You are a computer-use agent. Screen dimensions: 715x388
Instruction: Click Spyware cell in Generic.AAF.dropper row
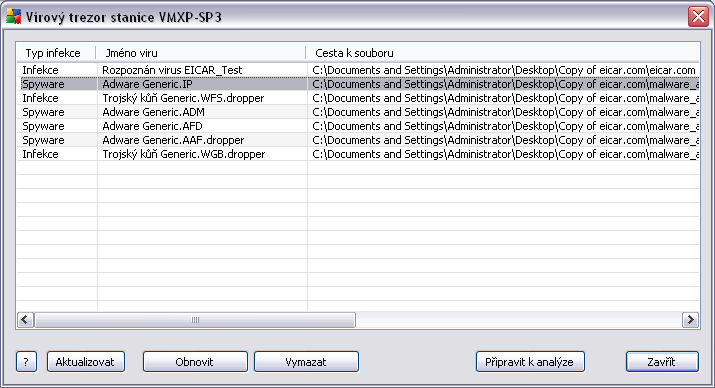tap(43, 140)
